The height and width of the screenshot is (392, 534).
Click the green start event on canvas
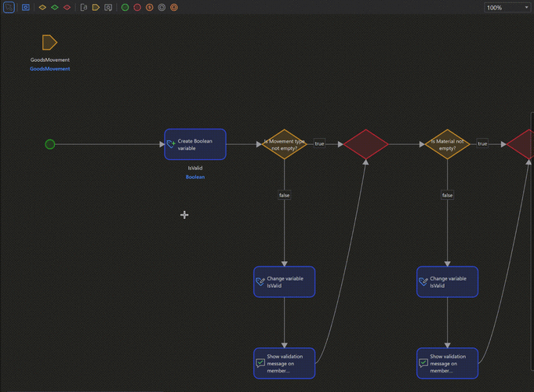click(50, 144)
